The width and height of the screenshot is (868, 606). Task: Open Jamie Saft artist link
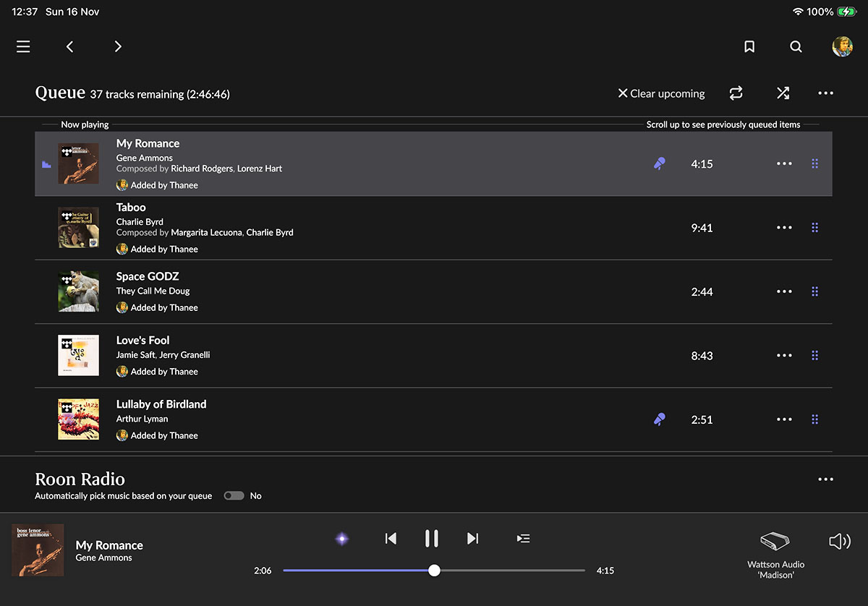tap(135, 355)
